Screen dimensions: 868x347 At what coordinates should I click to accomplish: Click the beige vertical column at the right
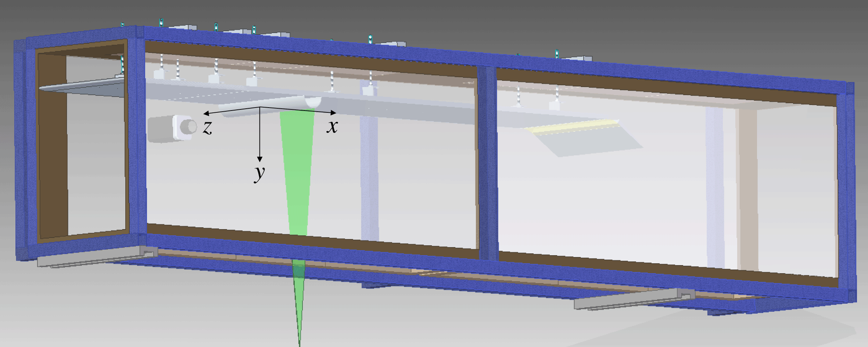(x=747, y=191)
